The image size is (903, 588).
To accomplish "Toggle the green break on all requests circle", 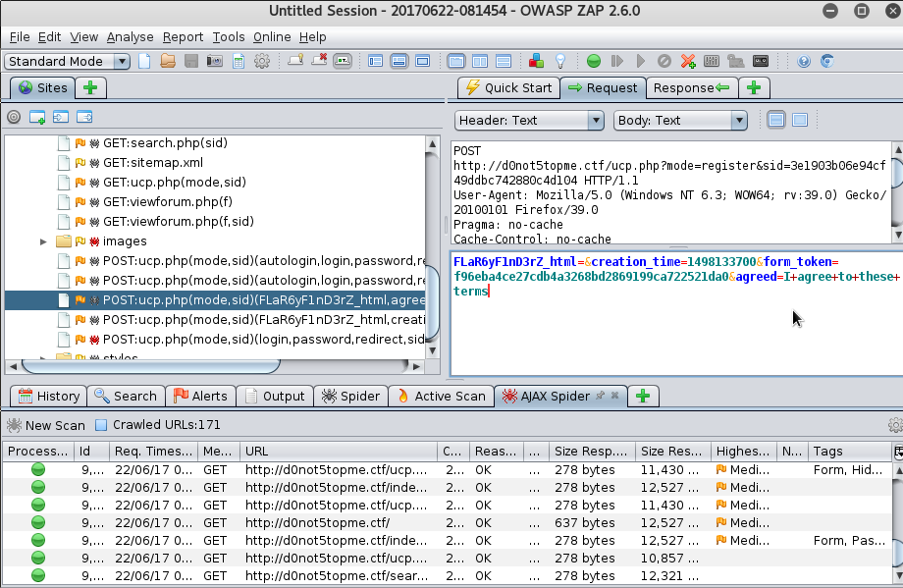I will (594, 61).
